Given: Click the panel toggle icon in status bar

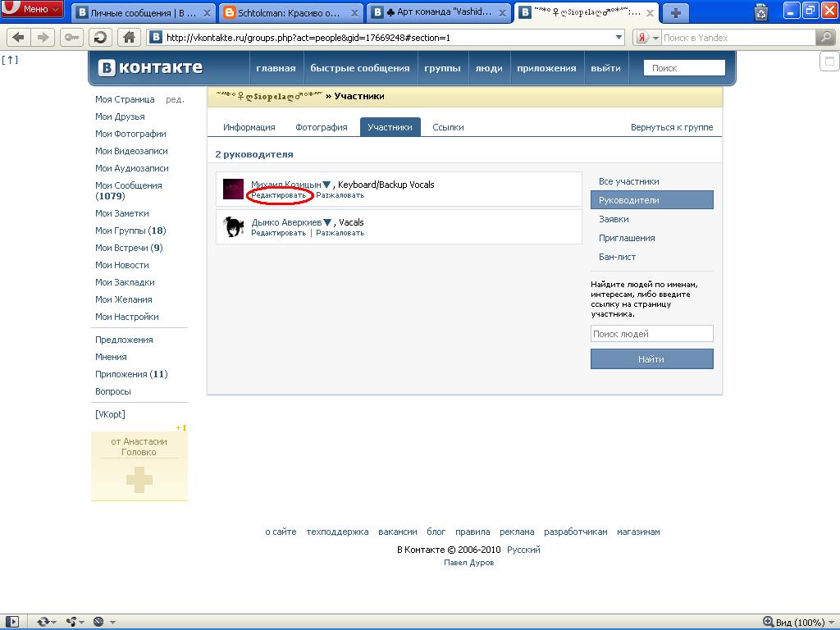Looking at the screenshot, I should 11,622.
